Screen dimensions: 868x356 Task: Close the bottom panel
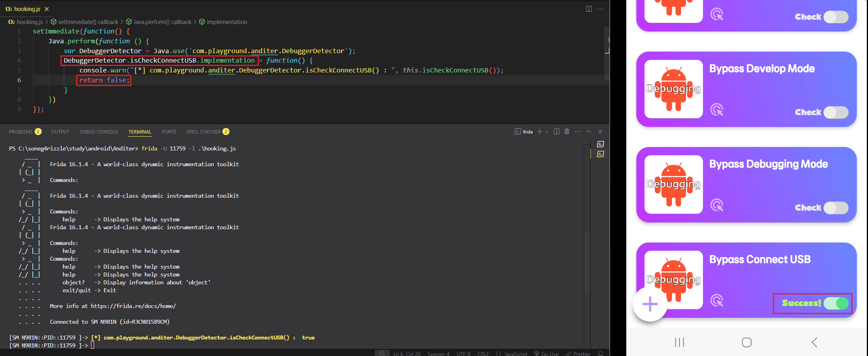pos(600,132)
